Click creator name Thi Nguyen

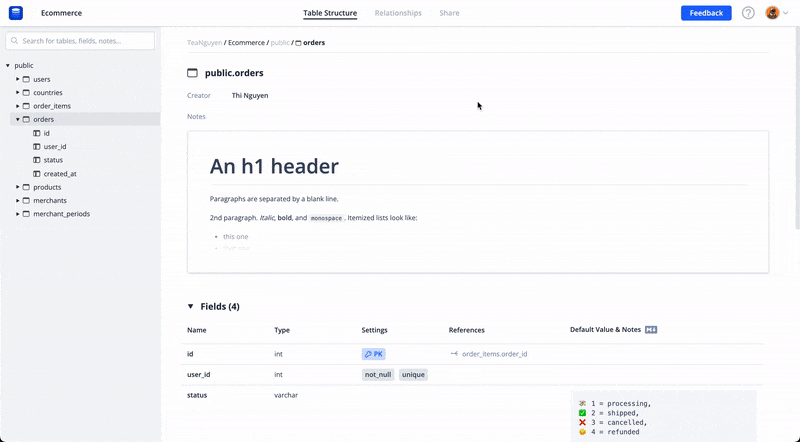(x=250, y=95)
